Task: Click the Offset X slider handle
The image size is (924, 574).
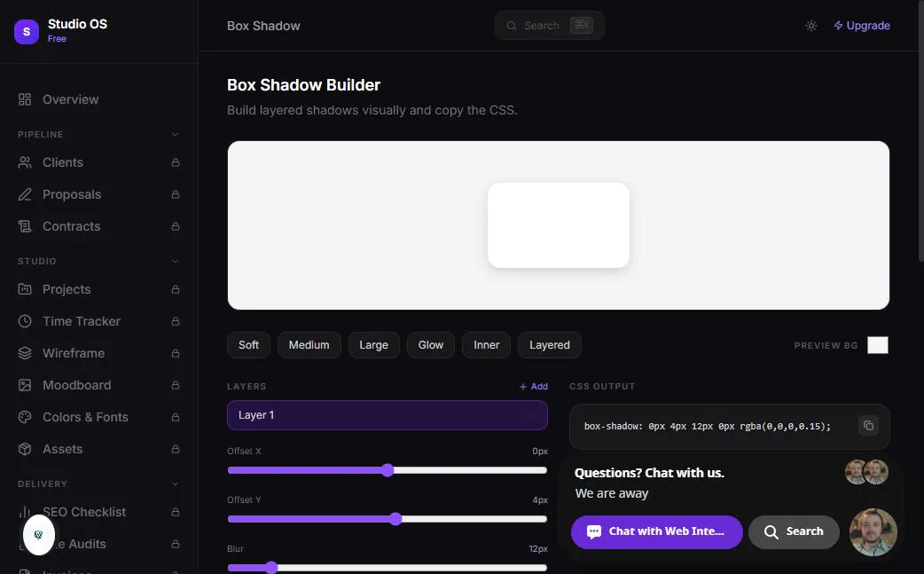Action: pyautogui.click(x=388, y=470)
